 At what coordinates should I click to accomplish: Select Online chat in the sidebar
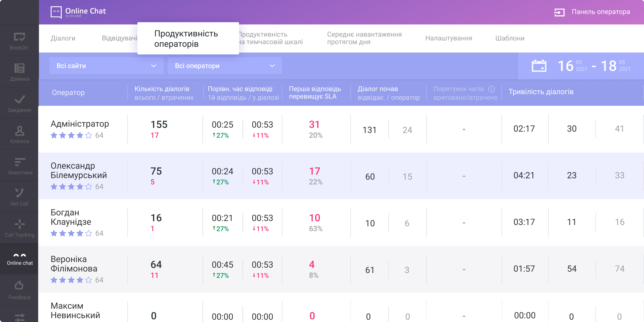[19, 259]
